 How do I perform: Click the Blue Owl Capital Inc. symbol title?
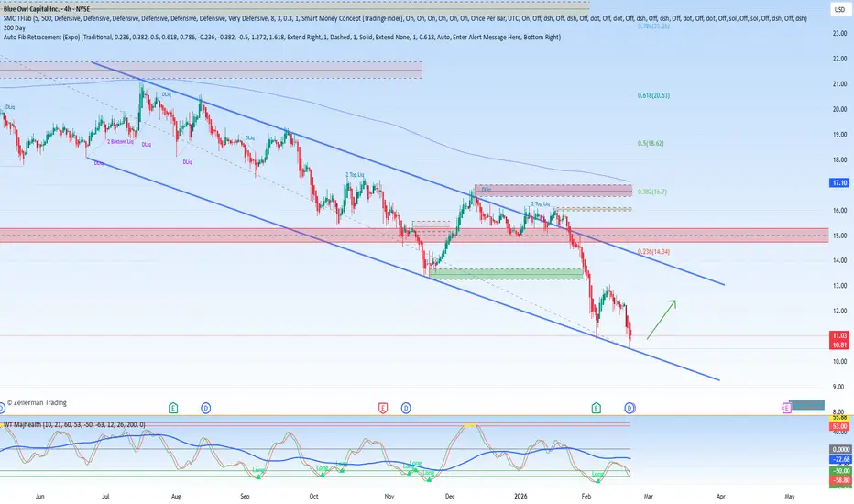tap(47, 9)
